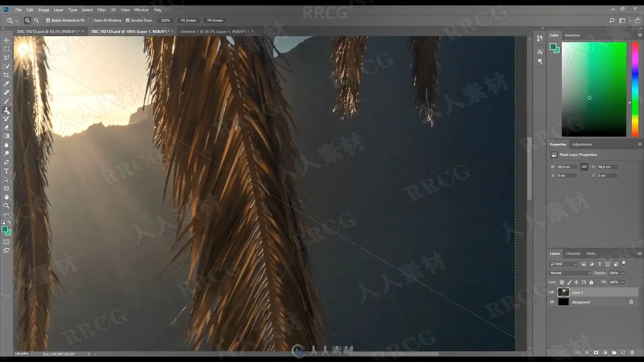Open the layer Kind filter dropdown
The height and width of the screenshot is (362, 644).
pyautogui.click(x=564, y=264)
